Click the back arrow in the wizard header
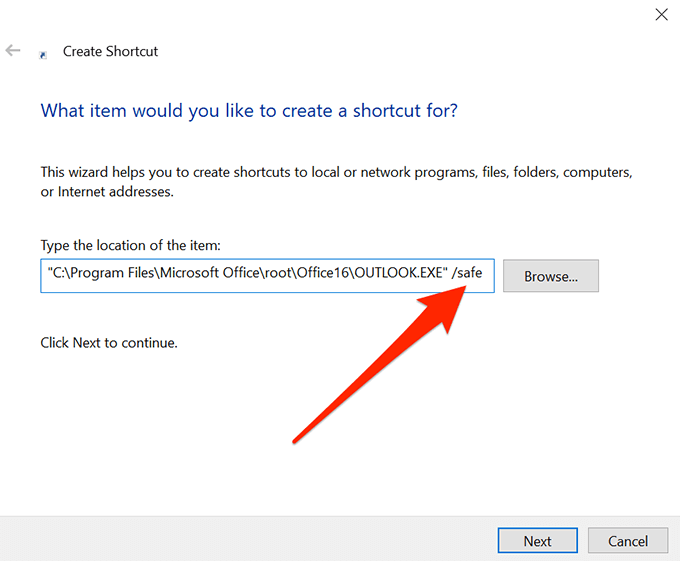The height and width of the screenshot is (561, 680). [13, 51]
